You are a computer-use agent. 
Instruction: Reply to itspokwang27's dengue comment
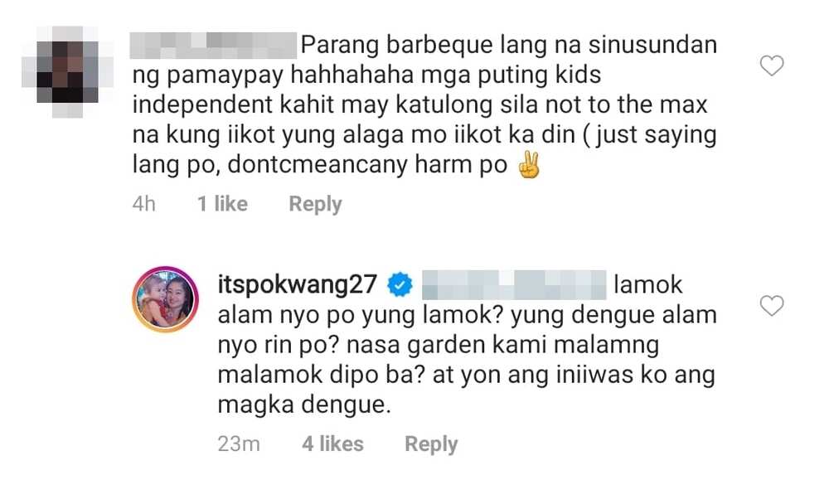(431, 444)
